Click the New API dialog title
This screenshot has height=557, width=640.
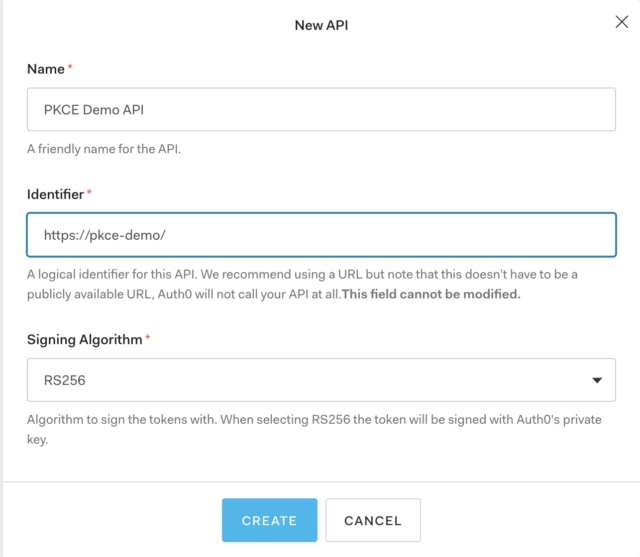point(321,25)
